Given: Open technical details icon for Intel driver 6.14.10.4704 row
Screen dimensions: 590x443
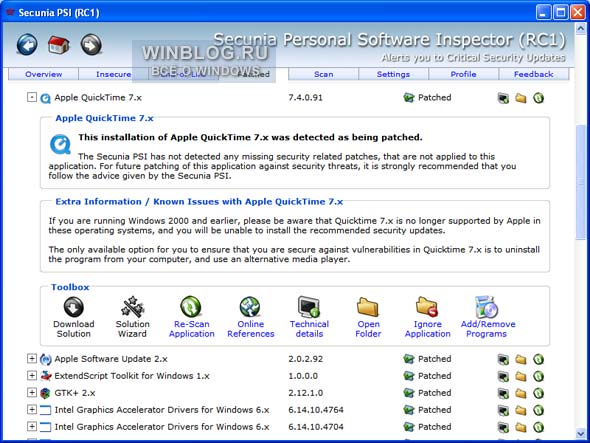Looking at the screenshot, I should click(x=503, y=427).
